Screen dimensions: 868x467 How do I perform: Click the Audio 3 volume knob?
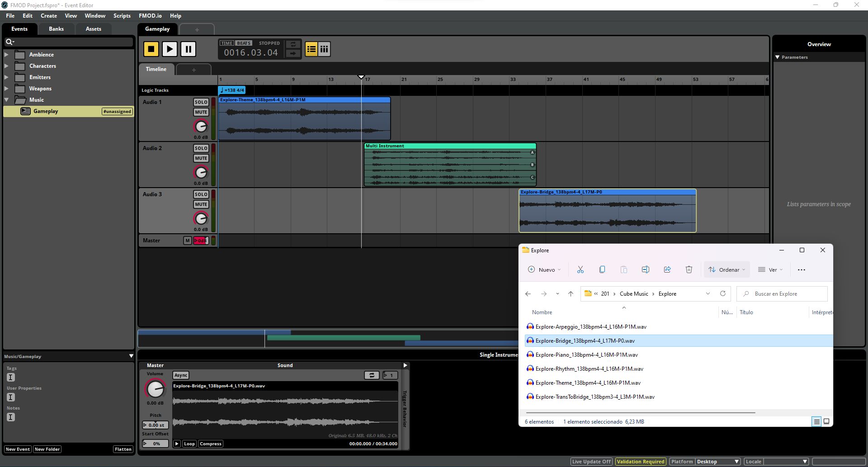click(201, 218)
